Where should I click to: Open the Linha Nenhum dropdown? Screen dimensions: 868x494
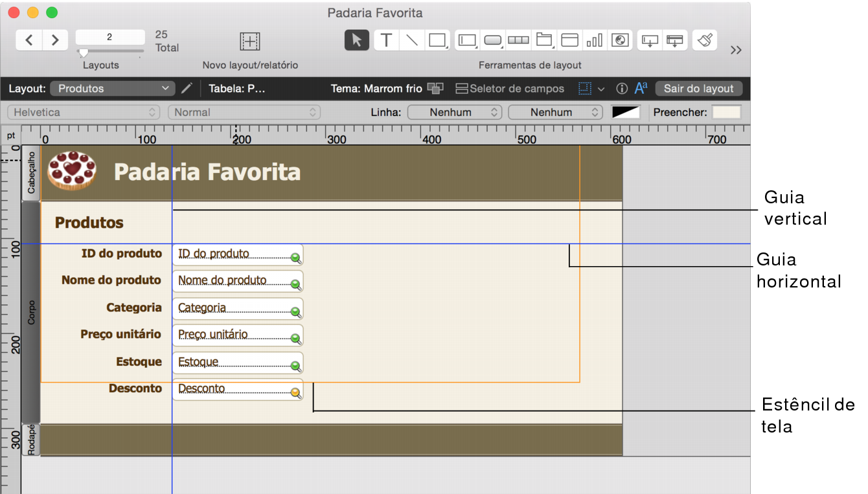tap(453, 111)
